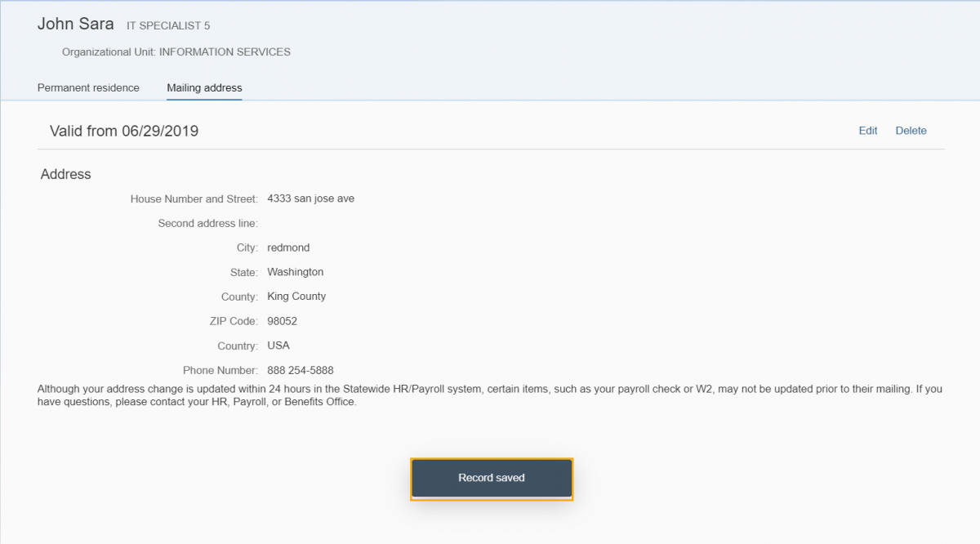The image size is (980, 544).
Task: Click the Second address line label
Action: 208,223
